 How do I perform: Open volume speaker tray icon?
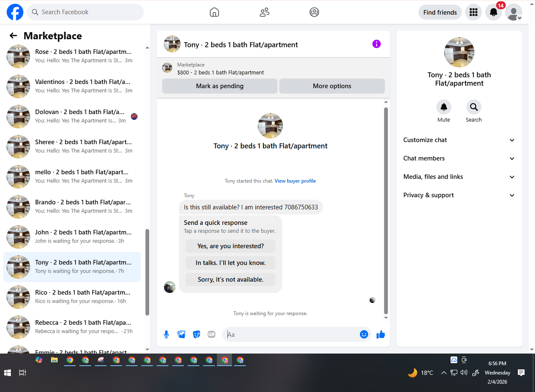click(x=464, y=372)
